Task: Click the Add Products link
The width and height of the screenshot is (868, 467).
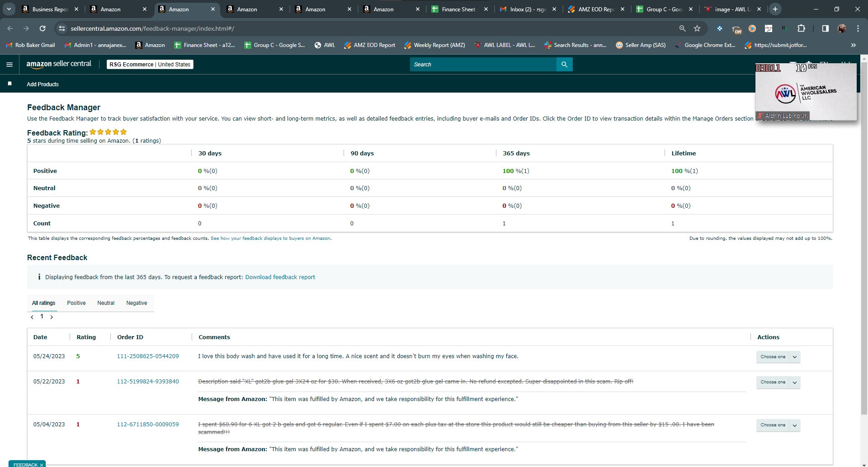Action: (x=42, y=84)
